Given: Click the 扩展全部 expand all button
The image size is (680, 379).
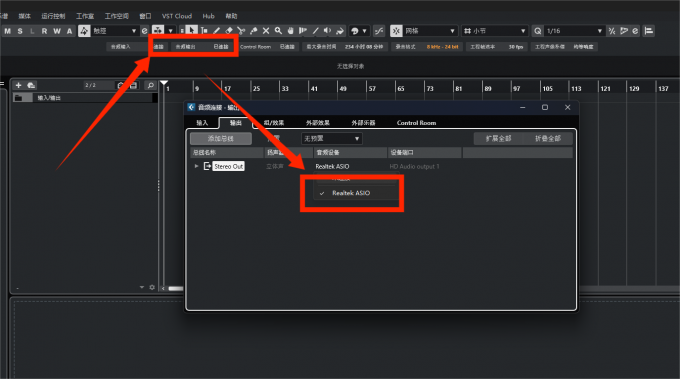Looking at the screenshot, I should click(498, 138).
